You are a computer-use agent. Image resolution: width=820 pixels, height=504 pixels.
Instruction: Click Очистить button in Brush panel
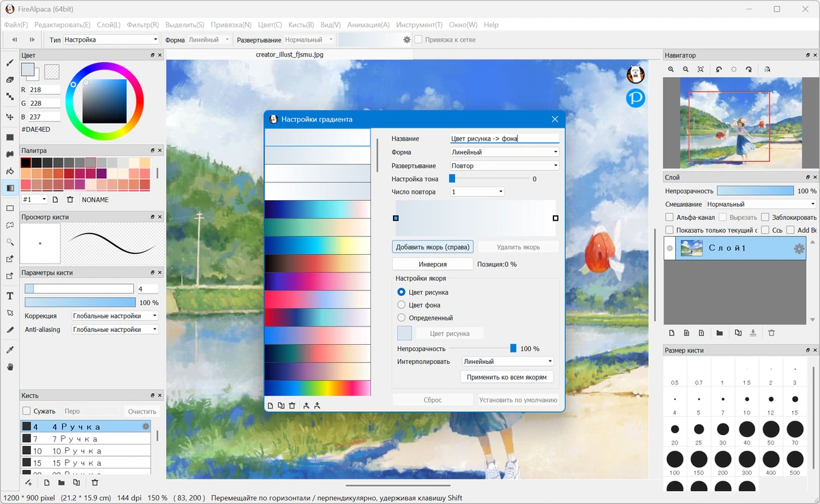[142, 411]
